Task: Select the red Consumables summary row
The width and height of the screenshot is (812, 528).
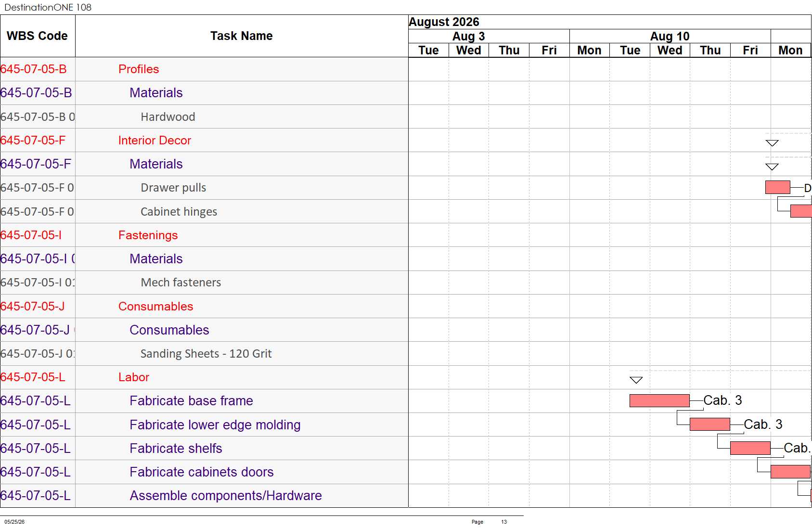Action: [204, 306]
